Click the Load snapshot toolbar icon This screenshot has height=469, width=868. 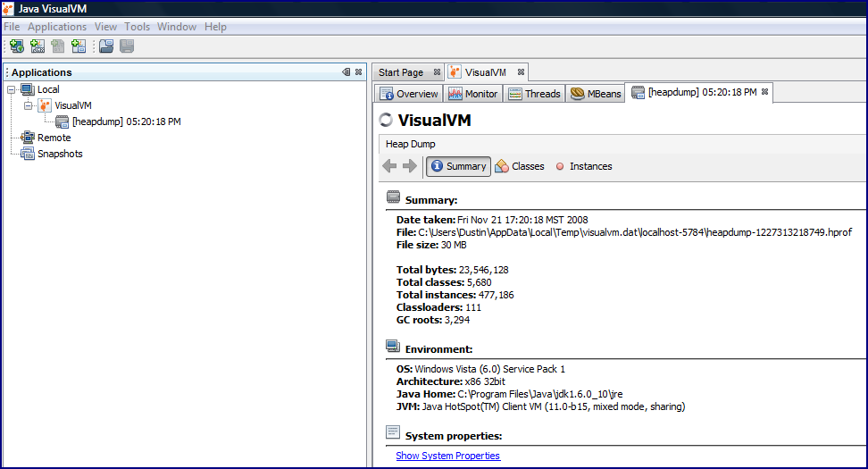coord(106,46)
